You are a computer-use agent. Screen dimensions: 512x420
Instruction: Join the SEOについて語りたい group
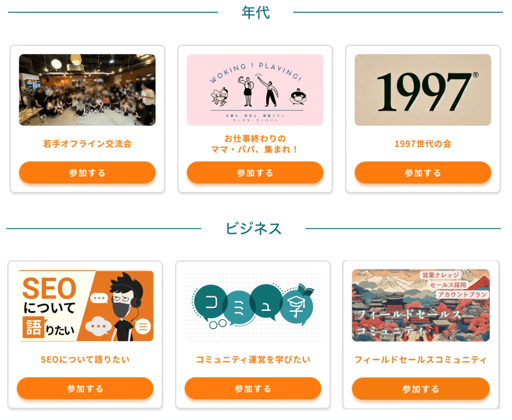(x=85, y=388)
